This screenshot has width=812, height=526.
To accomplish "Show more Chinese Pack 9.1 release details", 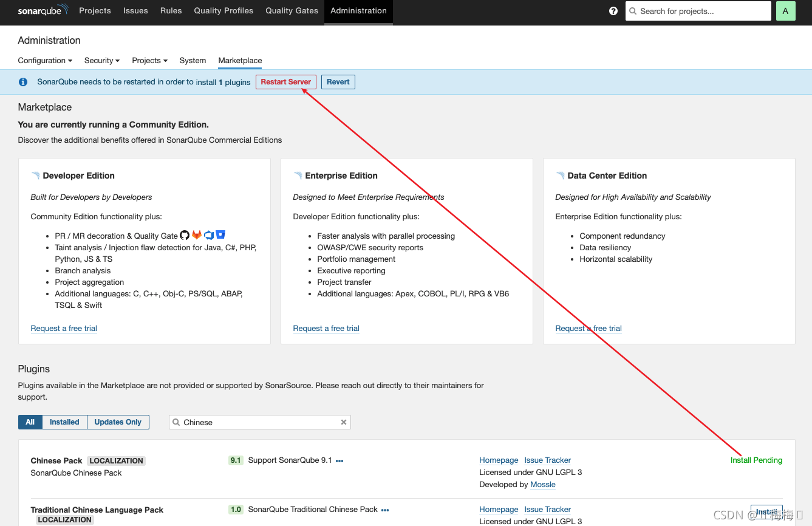I will 339,460.
